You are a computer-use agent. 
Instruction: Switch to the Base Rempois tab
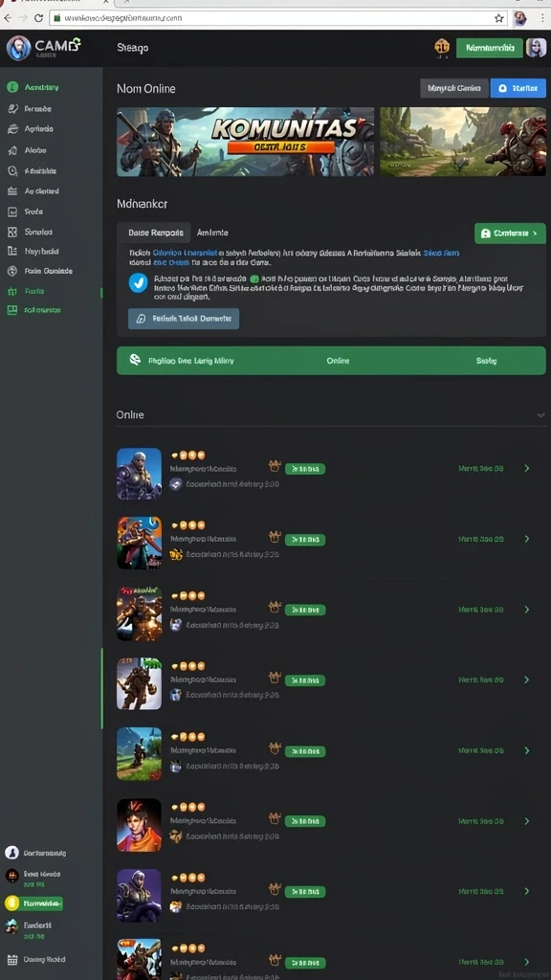(x=156, y=233)
